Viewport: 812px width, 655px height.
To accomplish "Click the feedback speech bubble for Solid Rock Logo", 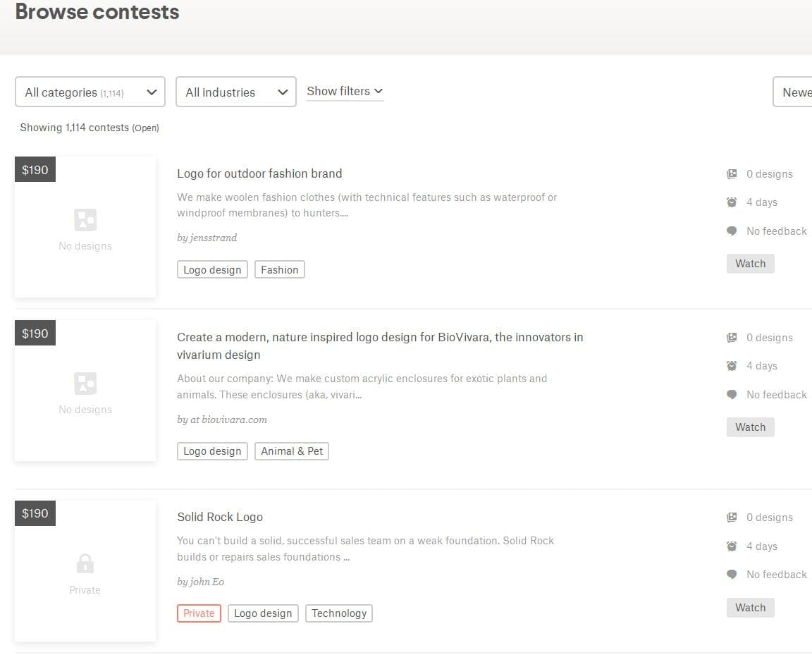I will 732,574.
